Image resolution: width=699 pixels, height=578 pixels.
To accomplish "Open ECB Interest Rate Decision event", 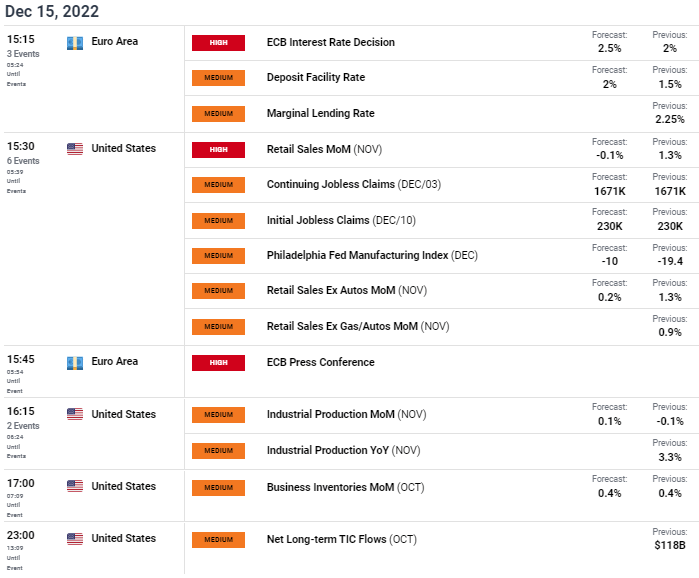I will (x=331, y=42).
